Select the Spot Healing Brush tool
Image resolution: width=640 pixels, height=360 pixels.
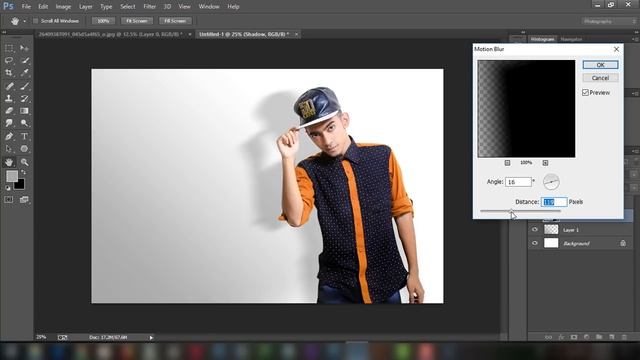pos(9,86)
